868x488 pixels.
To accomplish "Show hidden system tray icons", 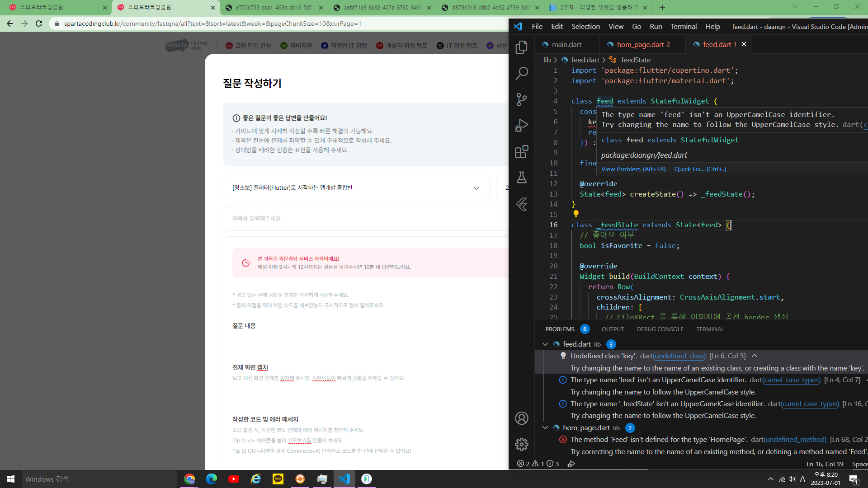I will pos(770,479).
